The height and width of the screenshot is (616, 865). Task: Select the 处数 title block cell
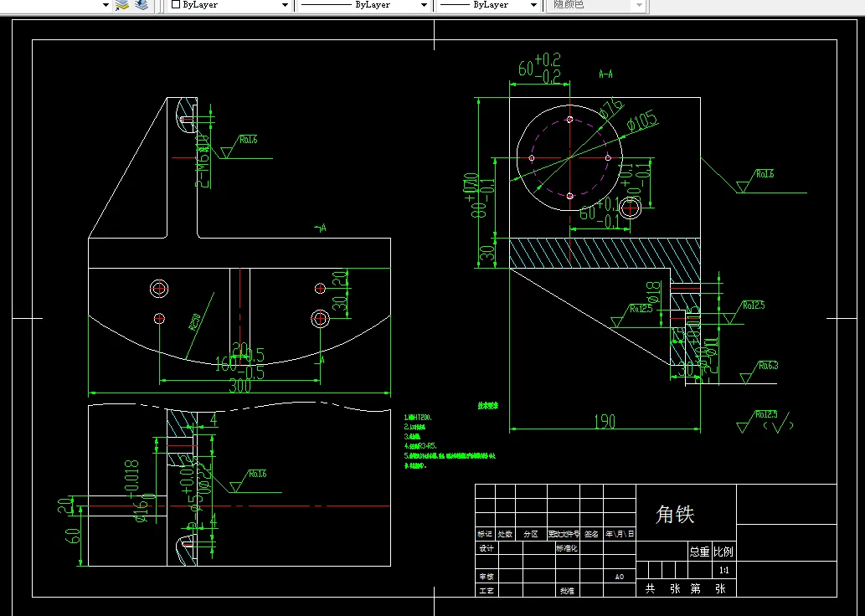pos(505,534)
